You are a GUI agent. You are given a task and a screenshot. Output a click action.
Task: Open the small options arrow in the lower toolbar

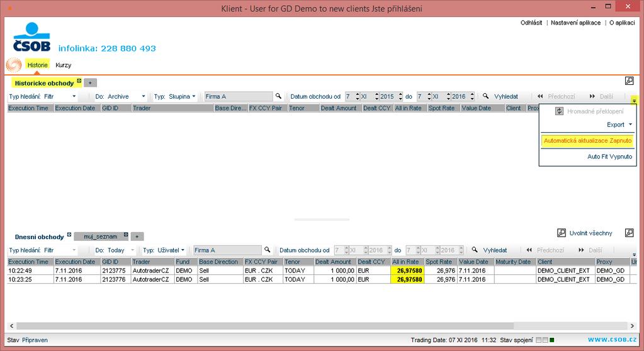[x=634, y=255]
